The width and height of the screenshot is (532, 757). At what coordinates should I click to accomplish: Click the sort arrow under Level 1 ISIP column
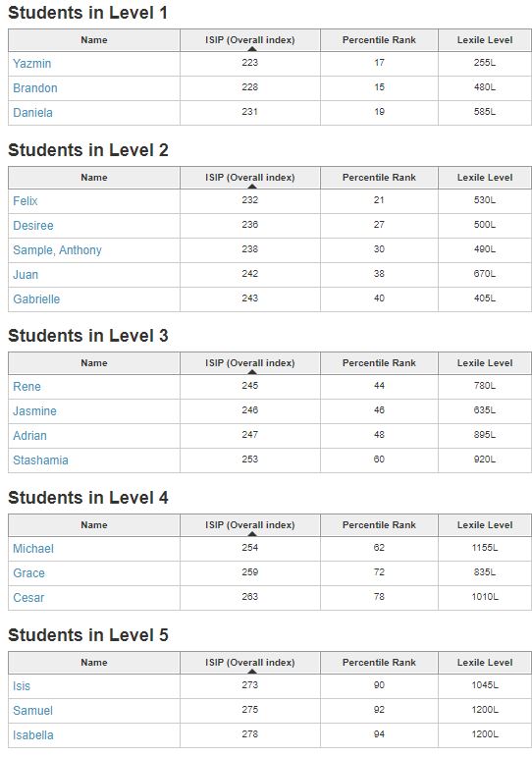(251, 49)
